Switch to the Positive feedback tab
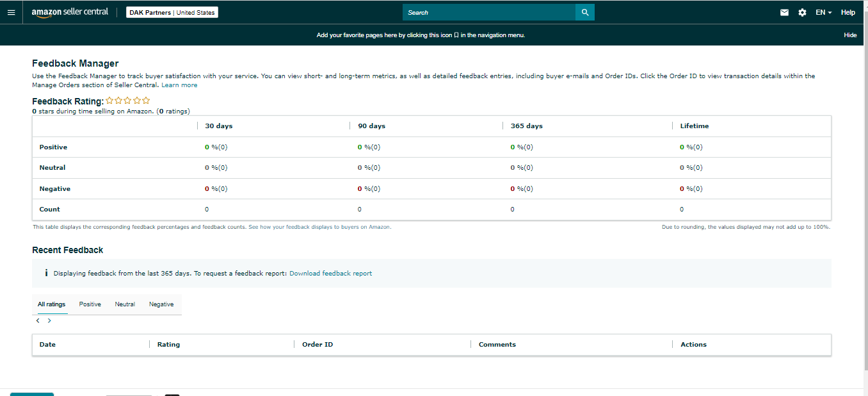Image resolution: width=868 pixels, height=396 pixels. pyautogui.click(x=90, y=304)
